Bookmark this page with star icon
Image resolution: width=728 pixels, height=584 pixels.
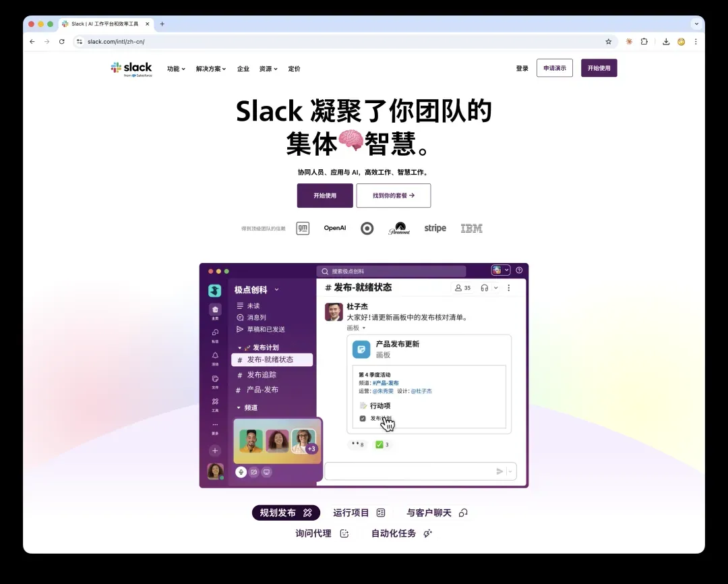[x=608, y=41]
